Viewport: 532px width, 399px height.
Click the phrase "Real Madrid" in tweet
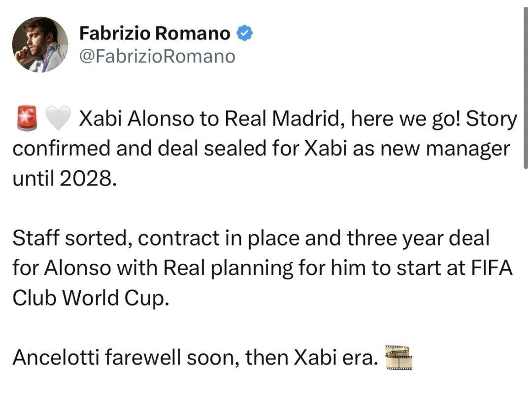pyautogui.click(x=282, y=119)
